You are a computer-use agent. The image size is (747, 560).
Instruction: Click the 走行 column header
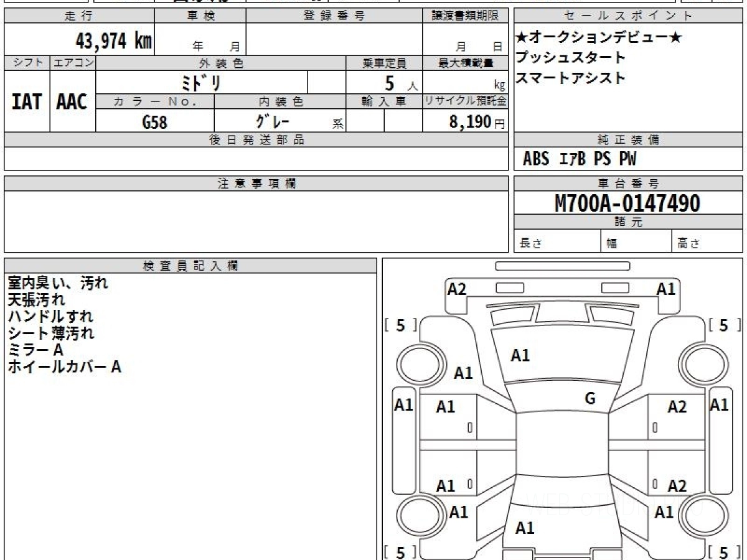tap(79, 16)
